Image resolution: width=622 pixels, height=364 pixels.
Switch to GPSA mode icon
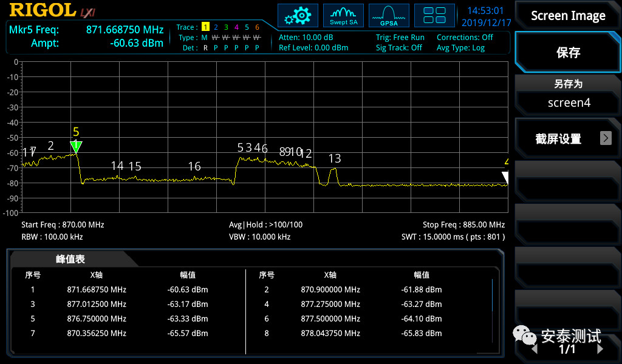coord(389,16)
